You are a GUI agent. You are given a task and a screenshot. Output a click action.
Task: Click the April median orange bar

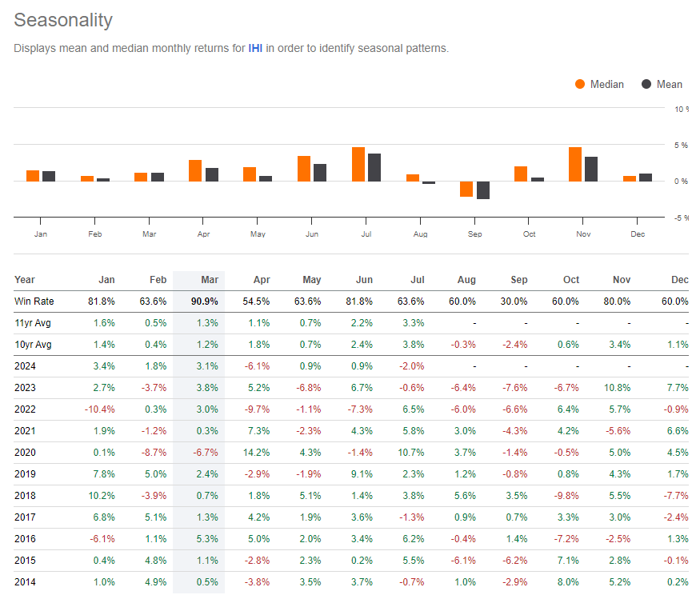coord(195,170)
